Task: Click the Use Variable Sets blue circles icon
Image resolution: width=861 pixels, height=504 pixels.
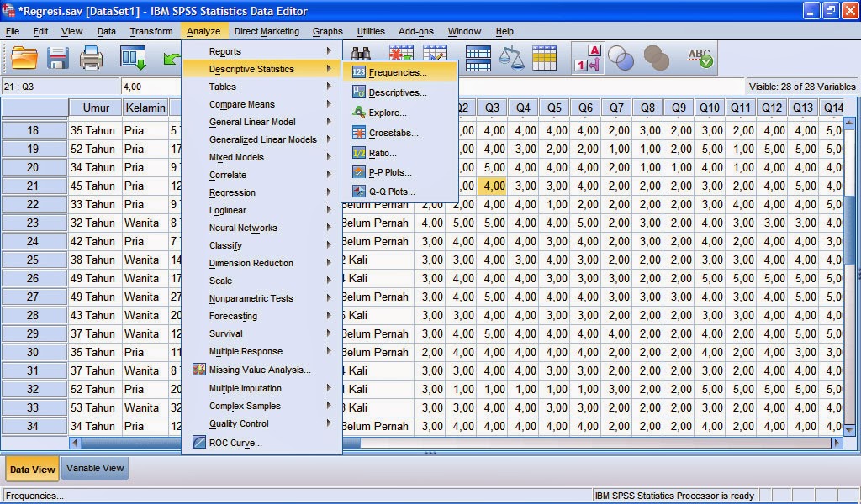Action: 621,58
